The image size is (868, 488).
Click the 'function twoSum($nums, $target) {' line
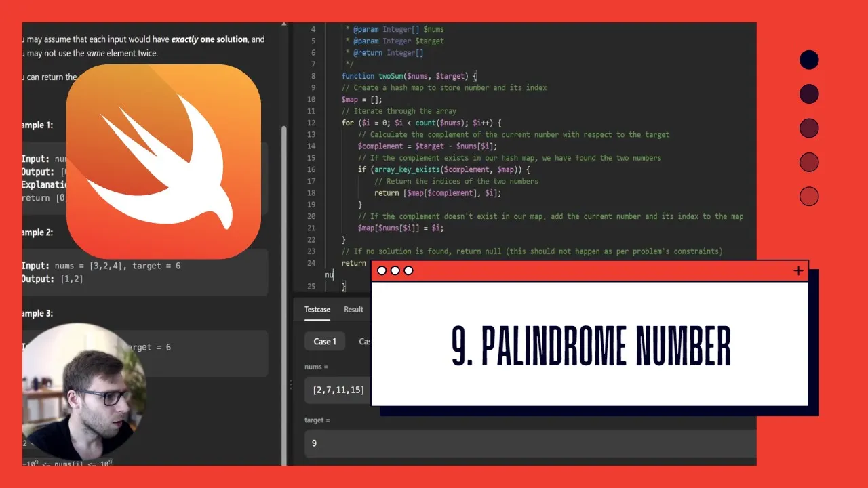pyautogui.click(x=409, y=76)
